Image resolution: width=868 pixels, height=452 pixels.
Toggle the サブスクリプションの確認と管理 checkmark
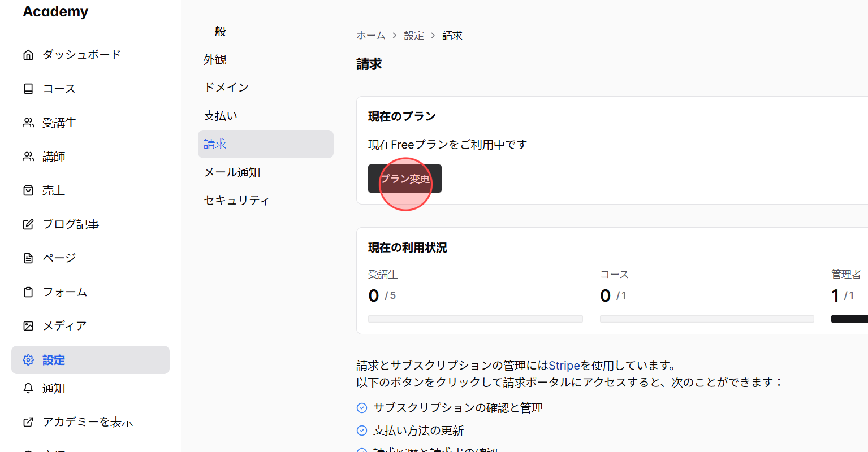362,407
